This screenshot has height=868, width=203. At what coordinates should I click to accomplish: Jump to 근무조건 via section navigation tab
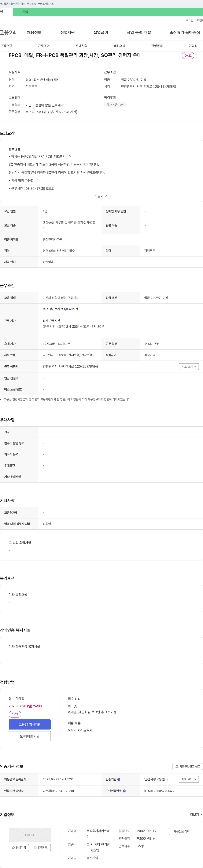point(44,46)
